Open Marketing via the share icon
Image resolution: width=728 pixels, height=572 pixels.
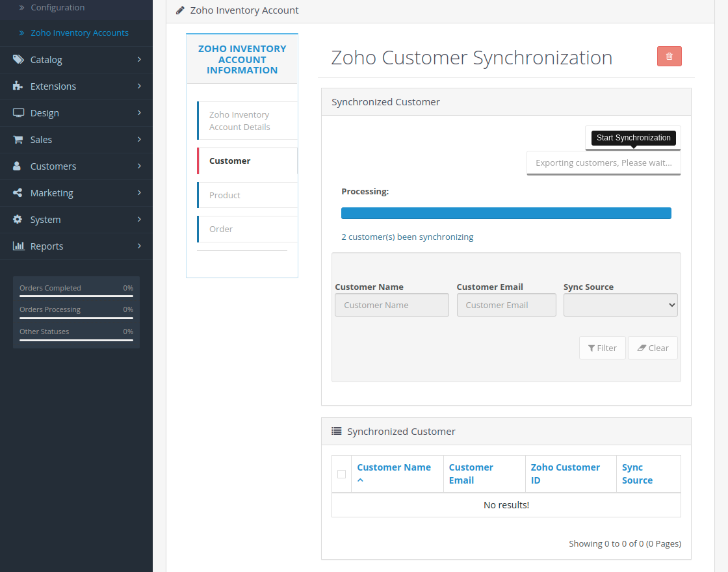pyautogui.click(x=18, y=192)
